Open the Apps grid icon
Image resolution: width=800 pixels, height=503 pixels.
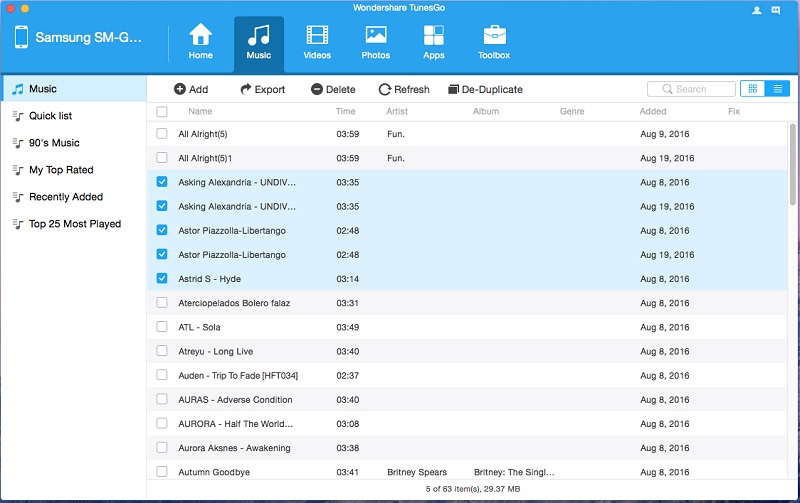tap(433, 36)
